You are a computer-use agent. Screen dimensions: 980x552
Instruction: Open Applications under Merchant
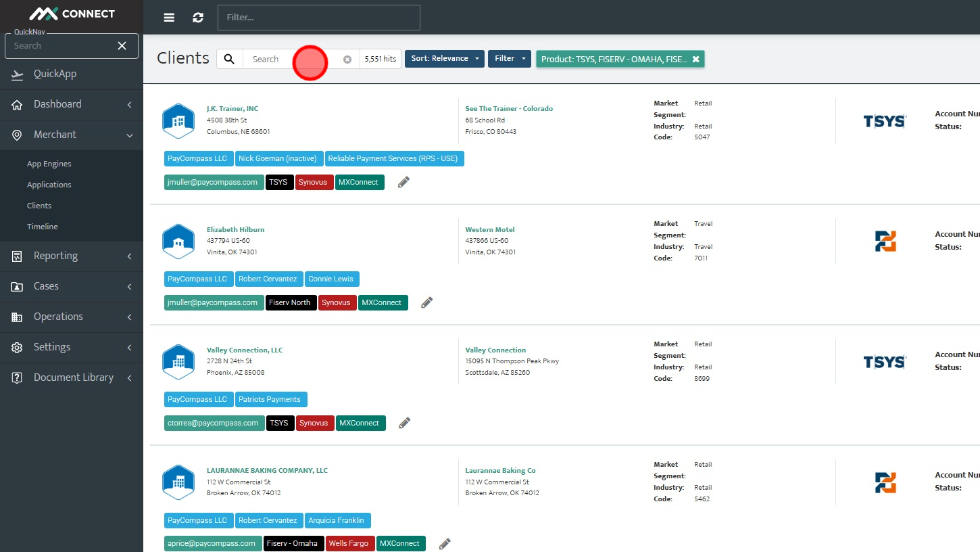click(x=49, y=185)
